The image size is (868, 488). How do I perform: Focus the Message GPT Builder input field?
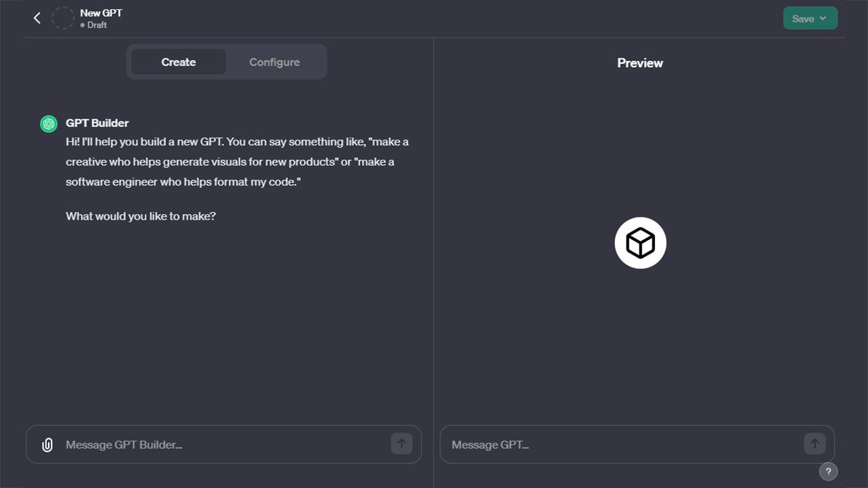pos(224,445)
